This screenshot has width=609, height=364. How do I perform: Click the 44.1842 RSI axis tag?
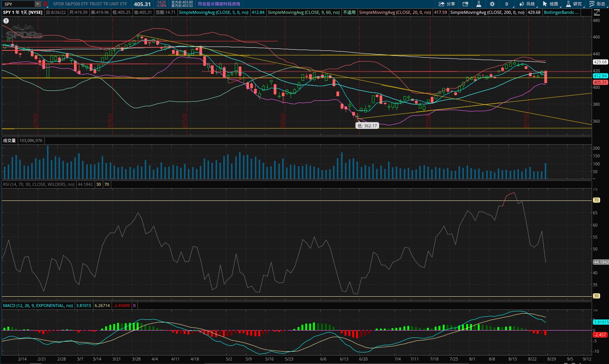click(x=601, y=262)
